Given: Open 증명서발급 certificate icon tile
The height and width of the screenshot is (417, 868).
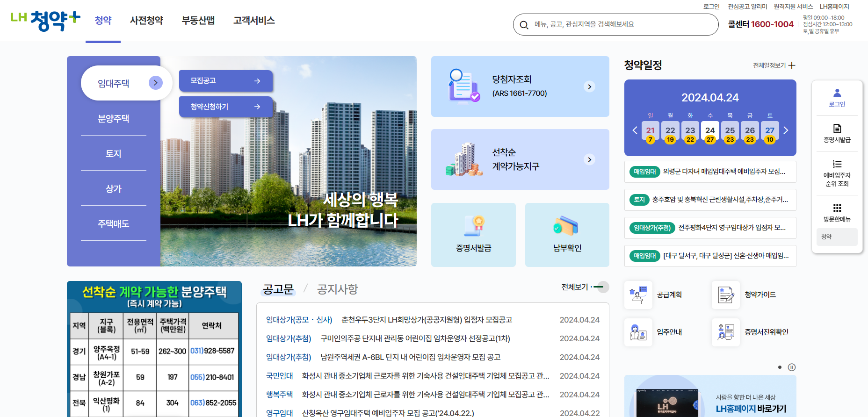Looking at the screenshot, I should [x=473, y=226].
